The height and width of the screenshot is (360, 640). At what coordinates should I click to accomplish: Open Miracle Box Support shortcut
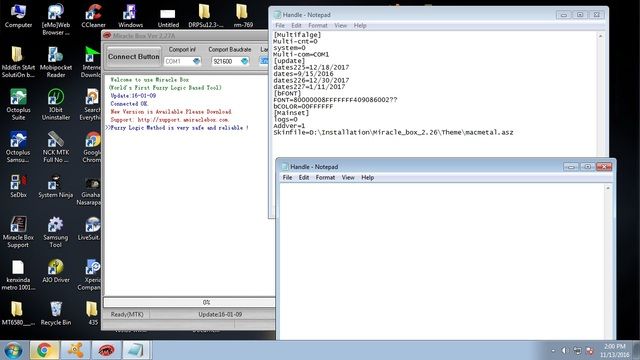18,232
